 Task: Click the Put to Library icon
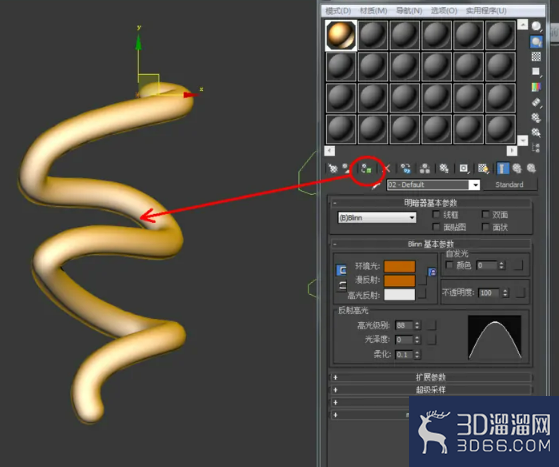pyautogui.click(x=444, y=168)
